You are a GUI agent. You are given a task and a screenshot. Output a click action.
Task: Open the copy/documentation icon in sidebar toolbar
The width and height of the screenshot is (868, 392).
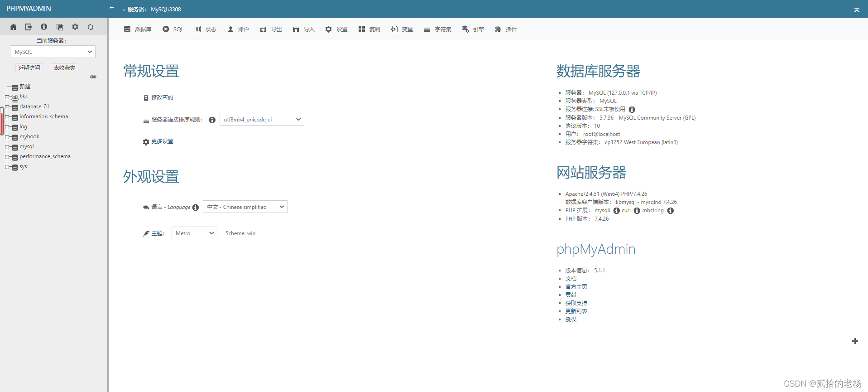click(x=60, y=27)
